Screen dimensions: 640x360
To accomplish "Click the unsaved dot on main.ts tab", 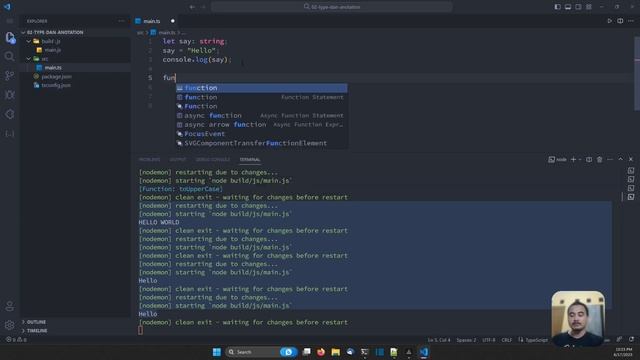I will 173,21.
